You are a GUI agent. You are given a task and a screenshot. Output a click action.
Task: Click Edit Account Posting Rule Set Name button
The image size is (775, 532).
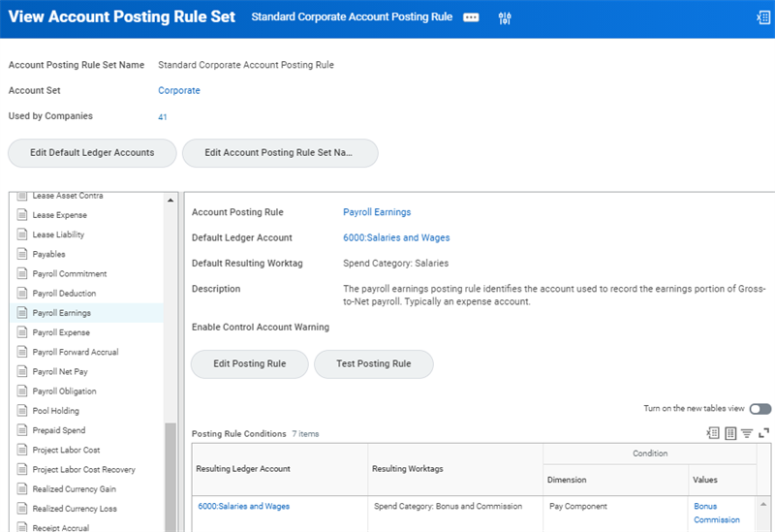point(280,153)
